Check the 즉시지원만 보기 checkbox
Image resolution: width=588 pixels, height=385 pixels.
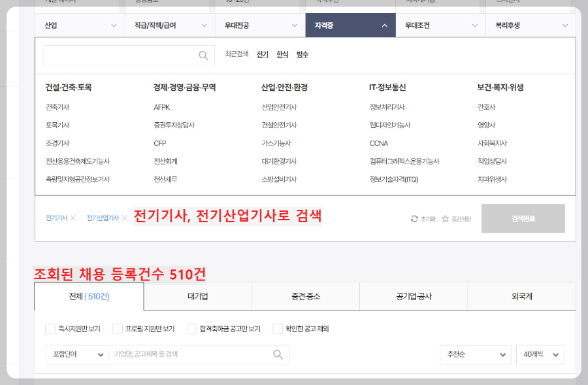pos(50,329)
